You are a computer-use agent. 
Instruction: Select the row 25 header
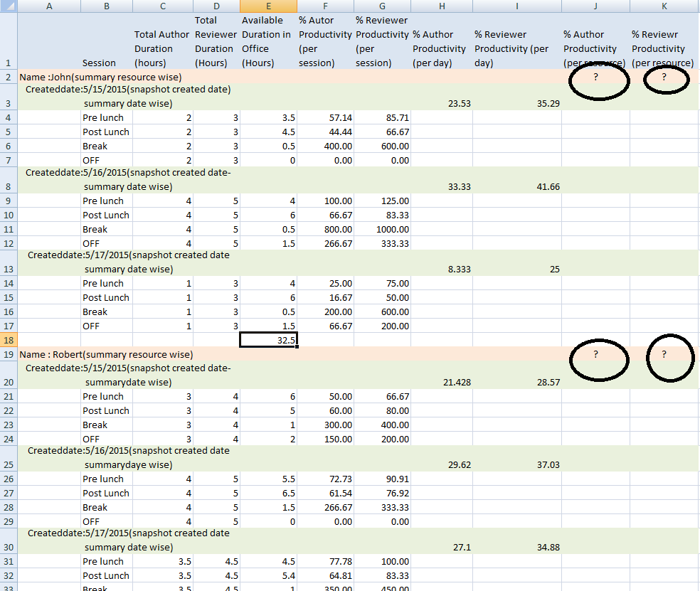(9, 464)
